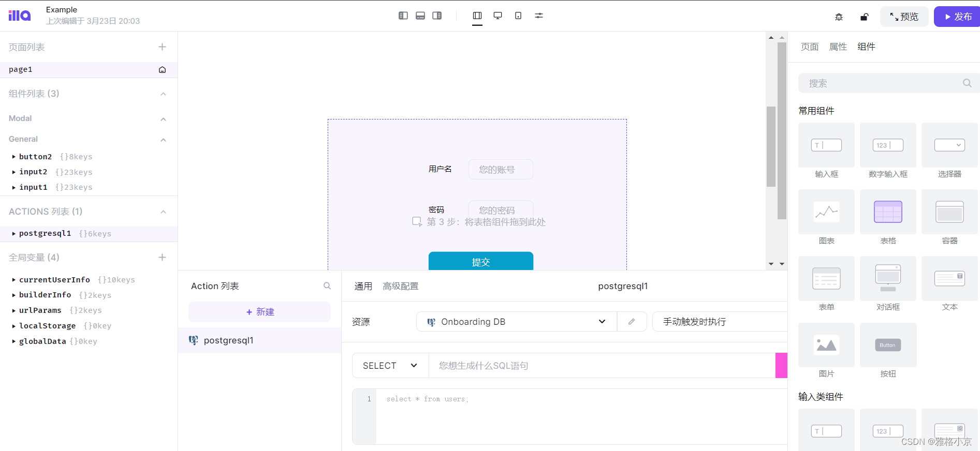Viewport: 980px width, 451px height.
Task: Expand postgresql1 in actions tree
Action: coord(14,234)
